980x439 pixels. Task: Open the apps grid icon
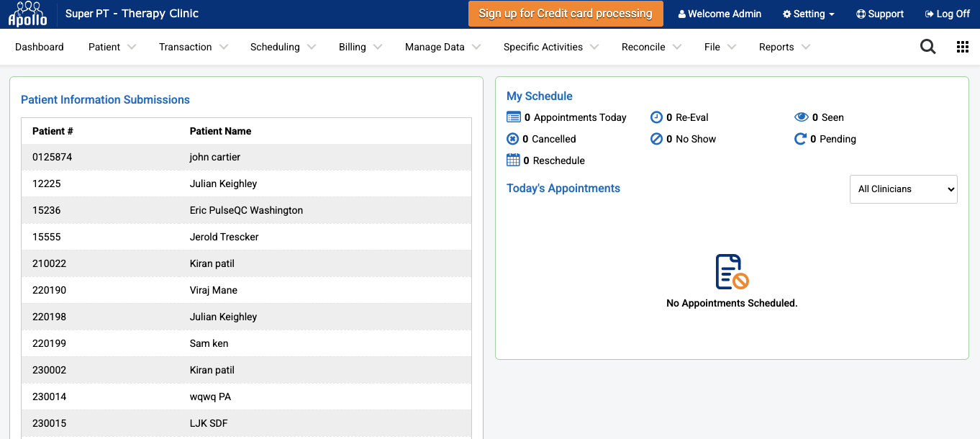click(963, 47)
